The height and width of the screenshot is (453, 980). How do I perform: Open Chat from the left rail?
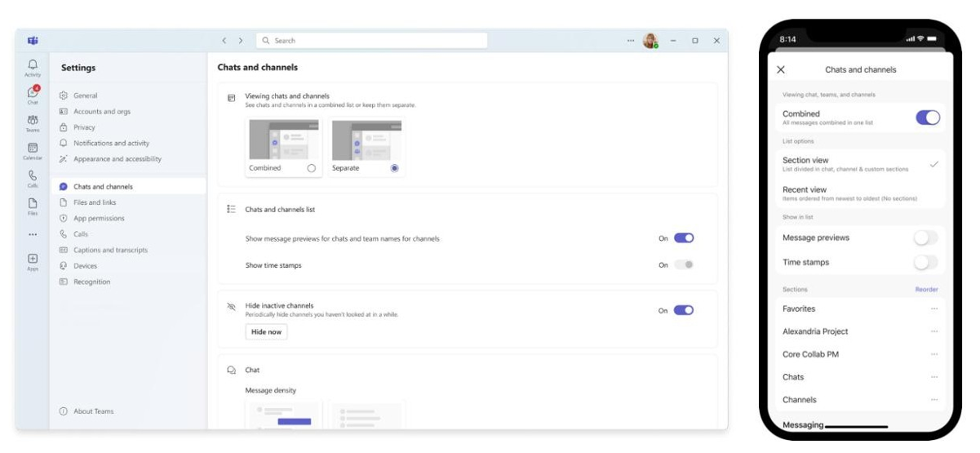click(33, 95)
